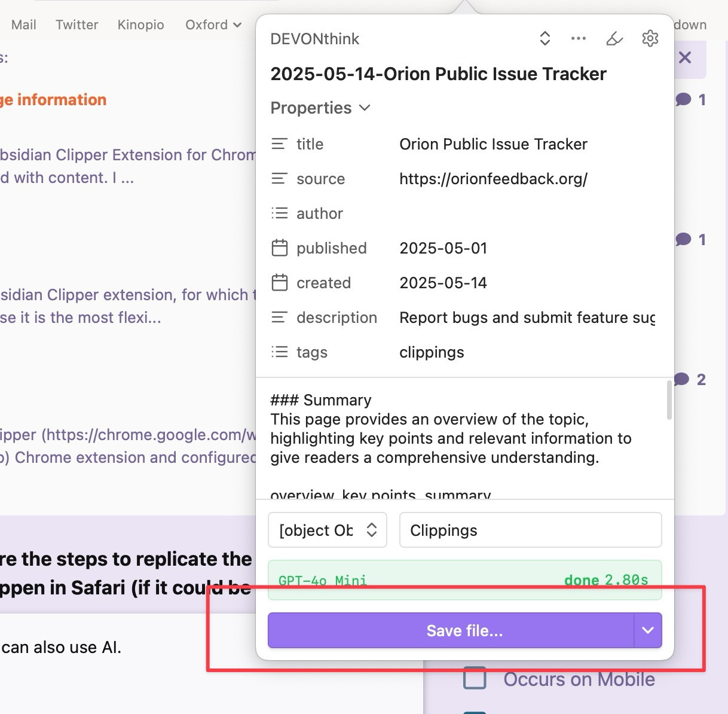Click the X close icon at top right

pyautogui.click(x=685, y=58)
